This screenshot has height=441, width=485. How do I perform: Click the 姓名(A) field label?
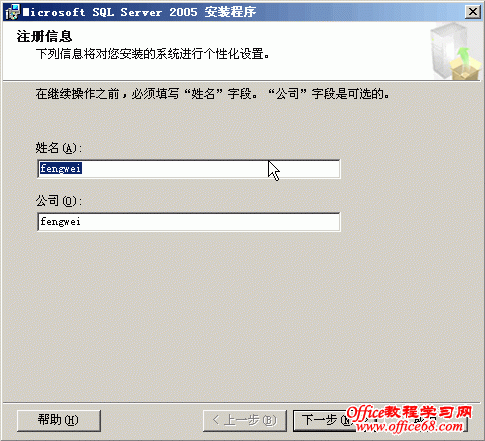click(x=59, y=148)
